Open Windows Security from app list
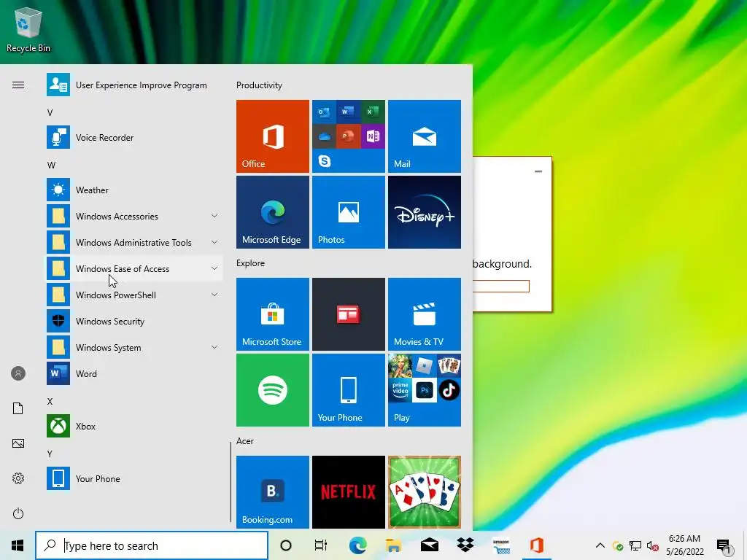The width and height of the screenshot is (747, 560). tap(133, 321)
